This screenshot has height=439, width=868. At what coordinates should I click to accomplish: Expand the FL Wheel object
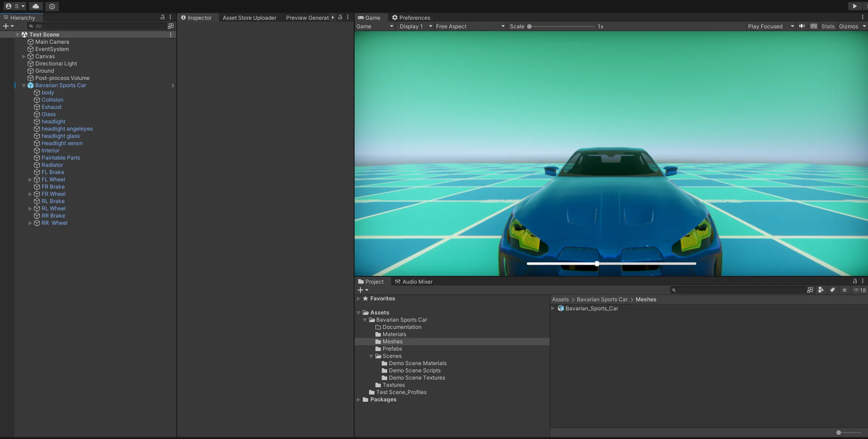point(30,179)
